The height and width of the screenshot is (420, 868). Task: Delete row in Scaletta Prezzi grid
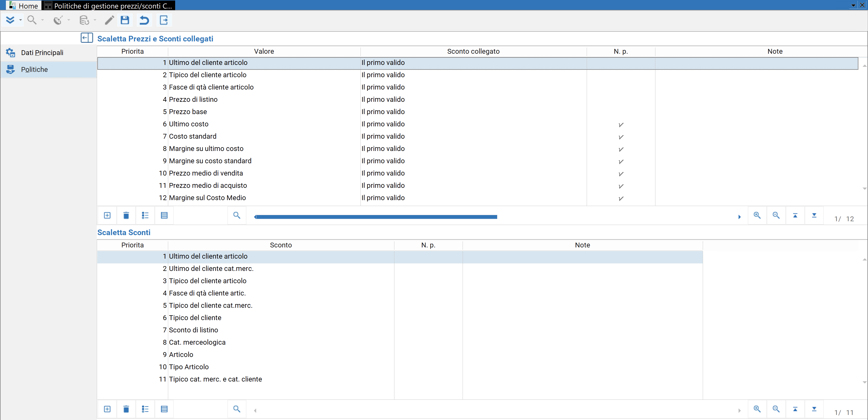click(126, 215)
